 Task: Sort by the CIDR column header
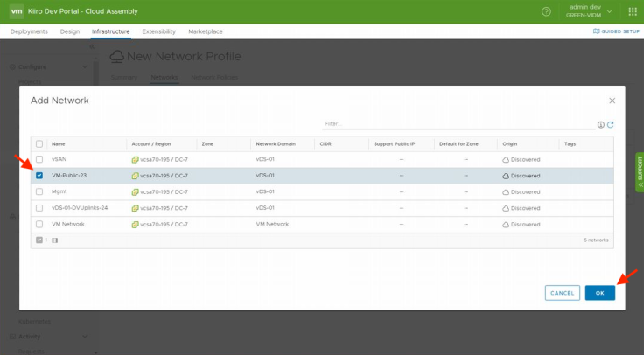[325, 144]
